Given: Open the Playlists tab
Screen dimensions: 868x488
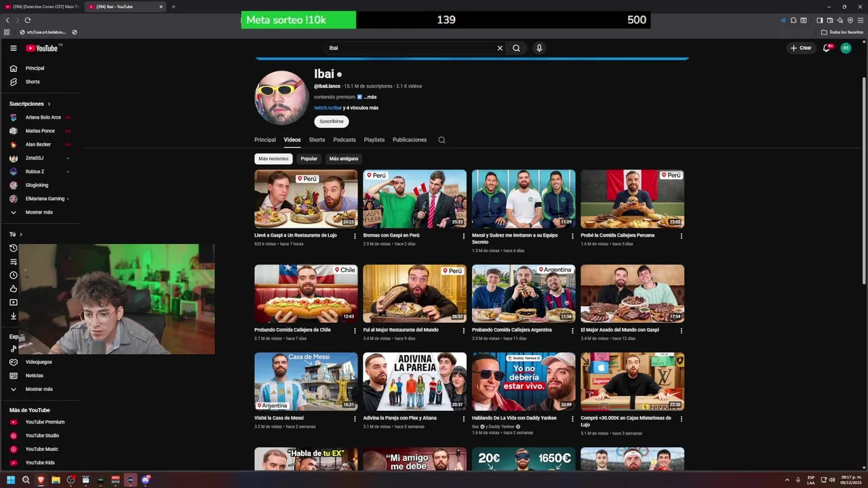Looking at the screenshot, I should click(x=374, y=140).
